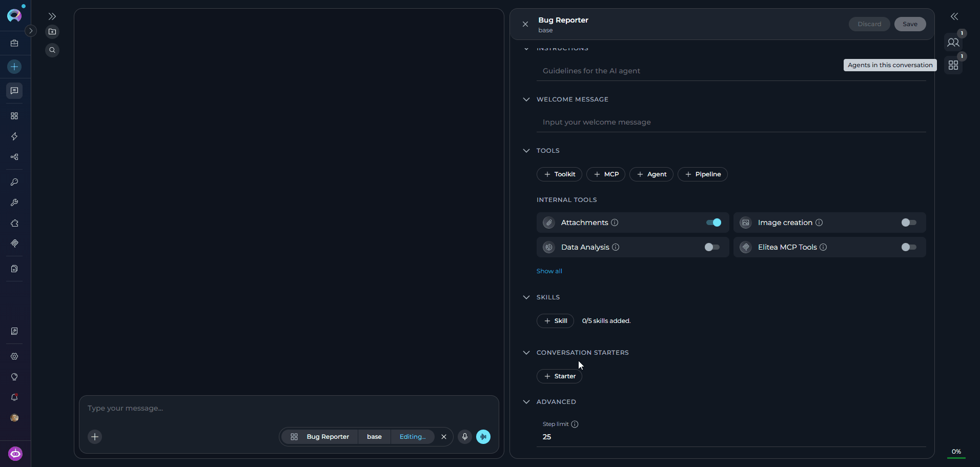Viewport: 980px width, 467px height.
Task: Open the pipelines flow sidebar icon
Action: click(14, 157)
